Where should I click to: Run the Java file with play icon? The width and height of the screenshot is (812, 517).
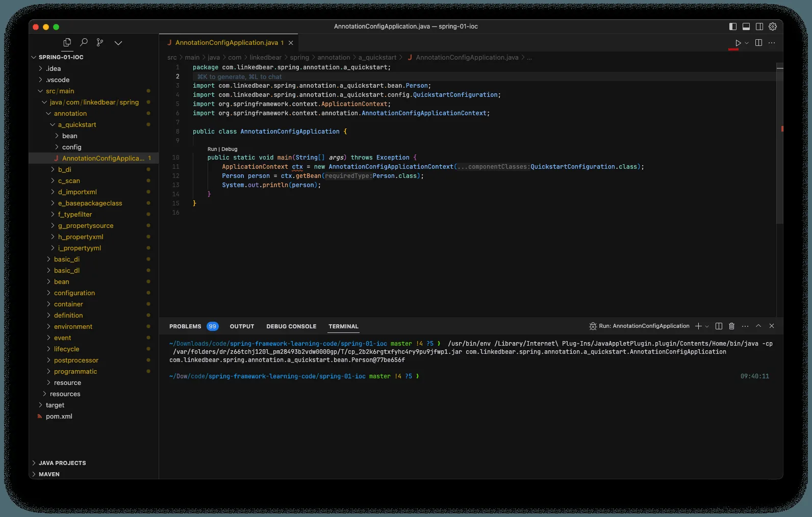click(738, 43)
